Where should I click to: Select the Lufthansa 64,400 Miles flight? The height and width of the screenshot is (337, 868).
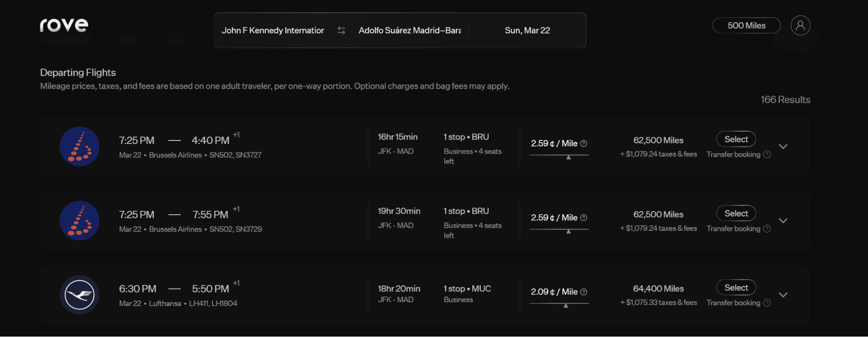tap(736, 287)
